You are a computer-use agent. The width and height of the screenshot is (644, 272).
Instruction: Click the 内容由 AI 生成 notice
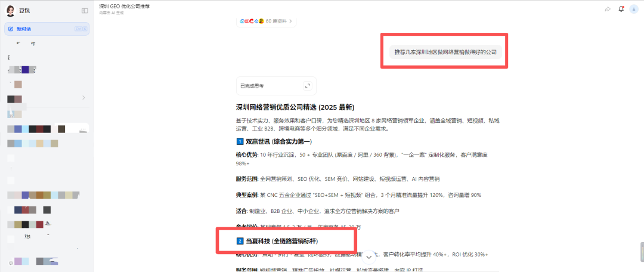[112, 13]
